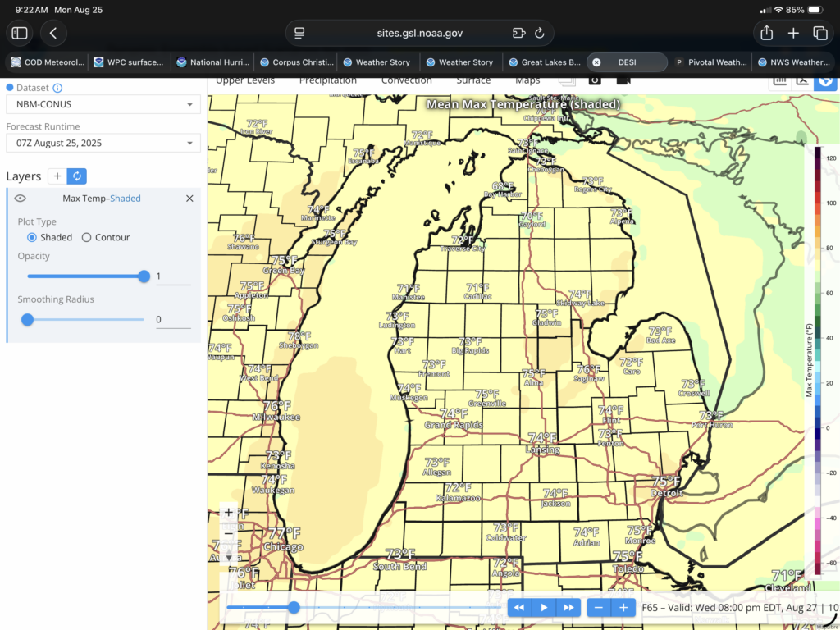Tap the Safari back arrow
Screen dimensions: 840x630
click(53, 33)
